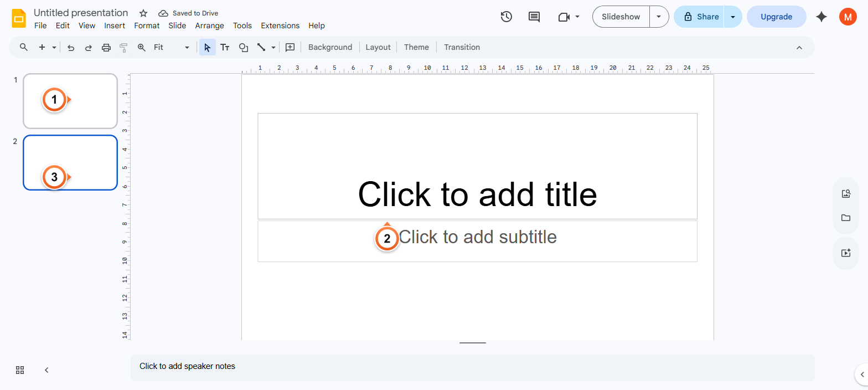This screenshot has width=868, height=390.
Task: Open the Gemini sparkle icon
Action: pos(821,17)
